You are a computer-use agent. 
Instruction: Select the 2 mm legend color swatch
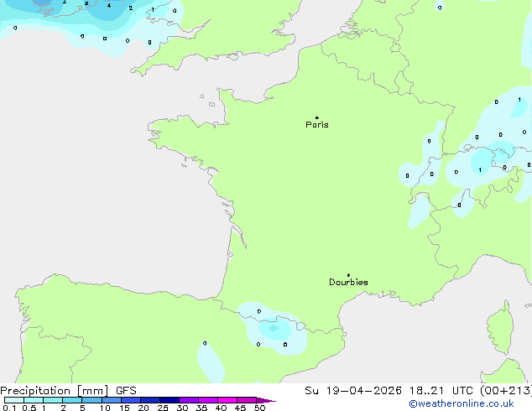[x=72, y=400]
